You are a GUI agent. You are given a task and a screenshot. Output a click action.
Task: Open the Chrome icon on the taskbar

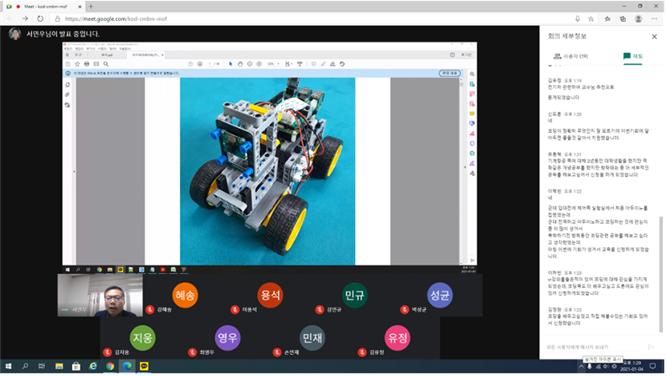tap(110, 366)
